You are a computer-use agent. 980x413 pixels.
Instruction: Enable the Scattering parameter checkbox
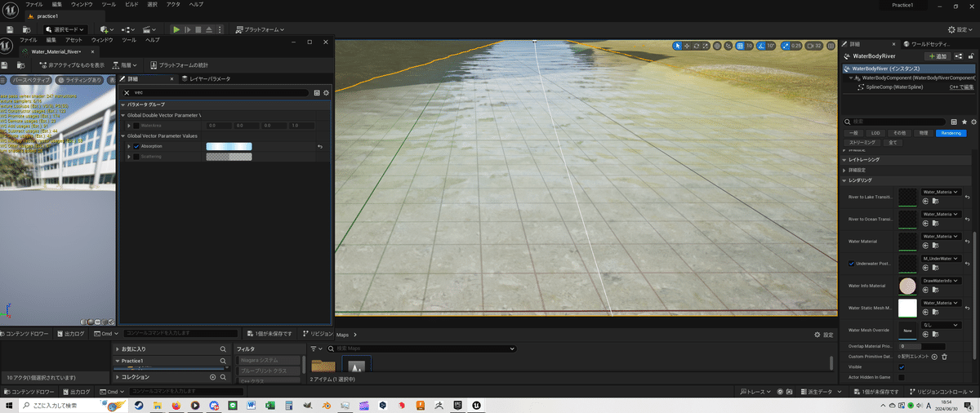click(x=136, y=156)
